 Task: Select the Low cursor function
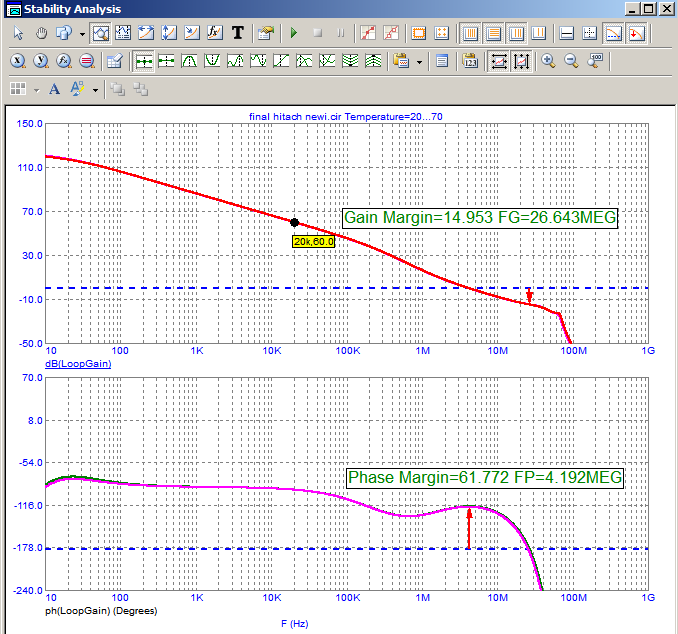tap(258, 61)
